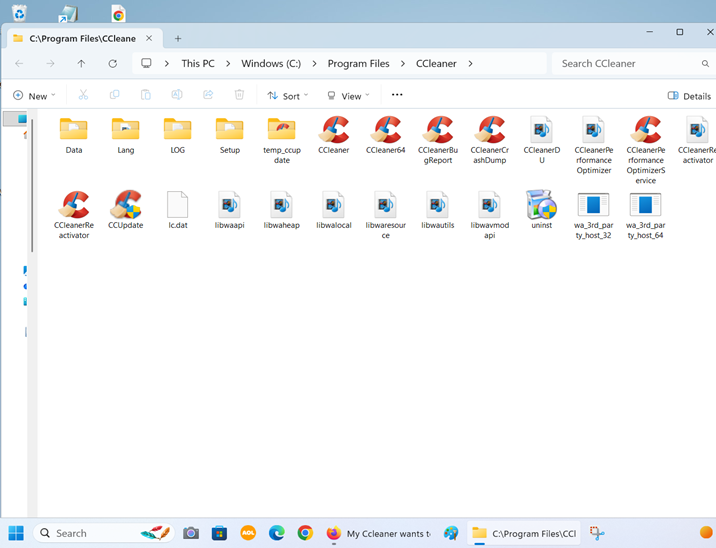Open the Sort dropdown menu

(288, 96)
